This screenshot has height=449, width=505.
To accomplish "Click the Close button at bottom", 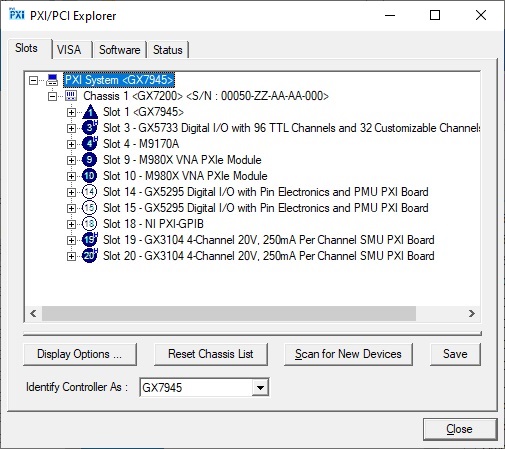I will click(x=460, y=429).
